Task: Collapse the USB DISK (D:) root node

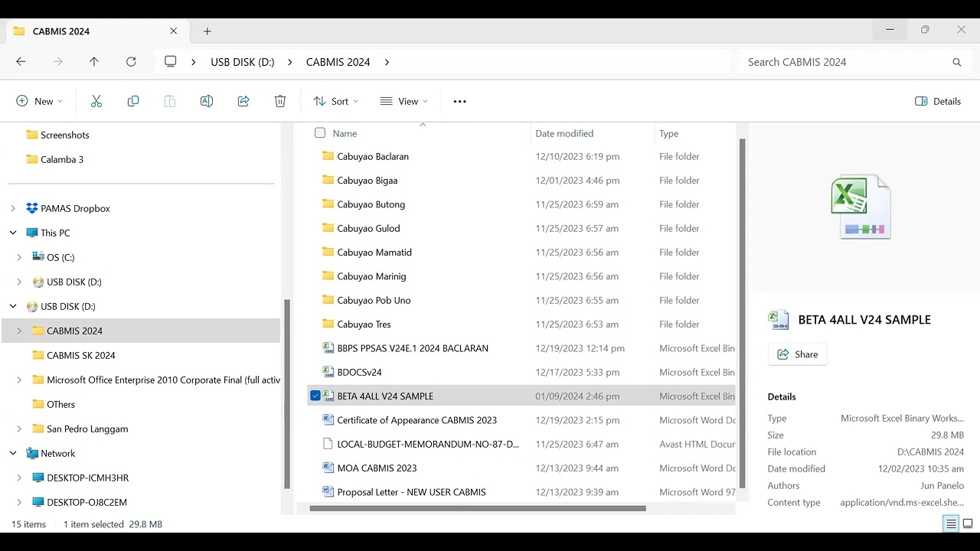Action: coord(13,306)
